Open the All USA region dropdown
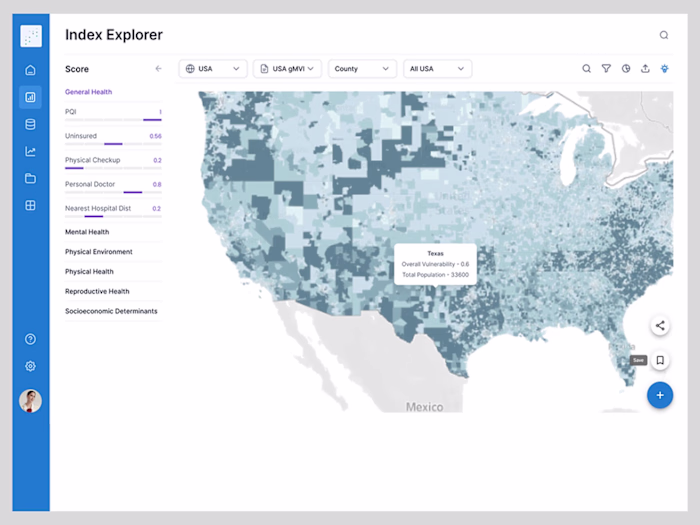 pyautogui.click(x=438, y=69)
